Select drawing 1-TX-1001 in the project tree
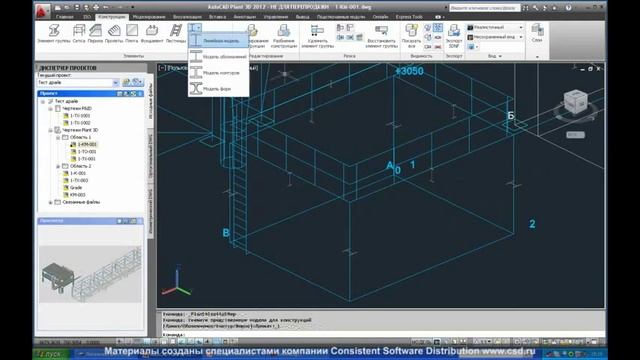Image resolution: width=640 pixels, height=360 pixels. 80,116
